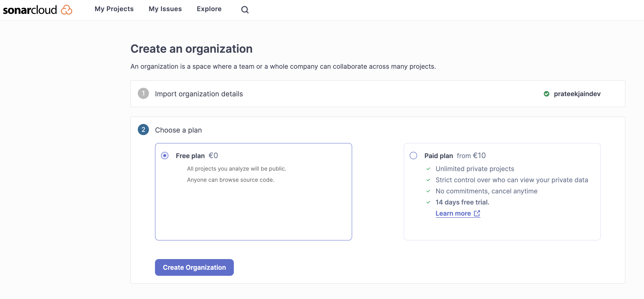Click the green check next to prateekjaindev
Viewport: 644px width, 299px height.
[x=547, y=94]
